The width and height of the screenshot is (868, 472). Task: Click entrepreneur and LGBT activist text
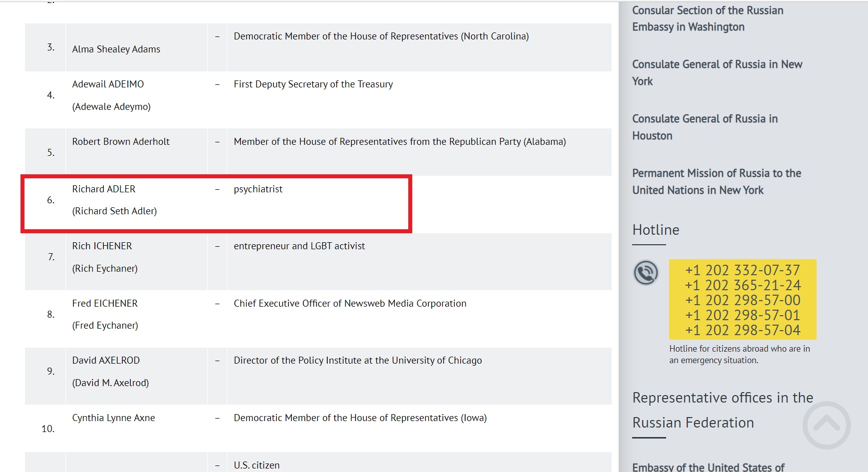tap(299, 246)
